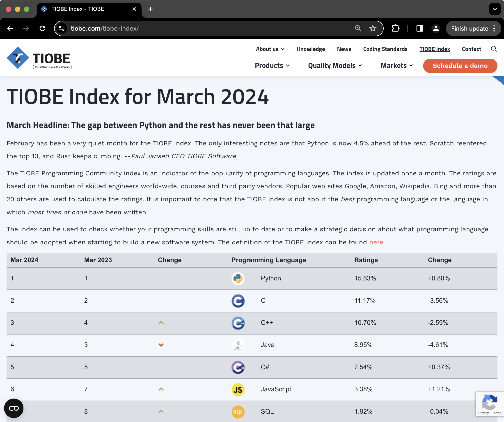504x422 pixels.
Task: Reload the page with the refresh icon
Action: (x=42, y=29)
